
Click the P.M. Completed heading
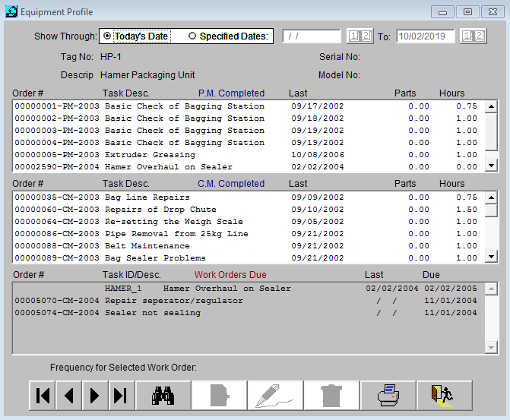point(231,93)
